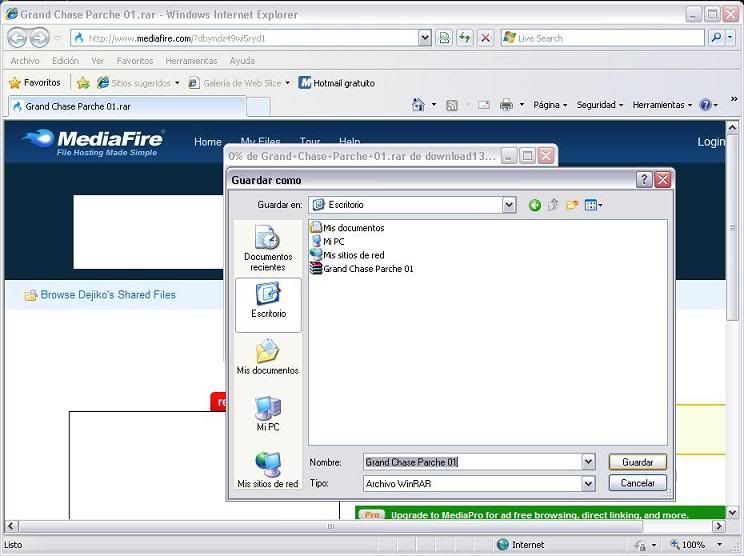Open Mi PC from the places bar
744x556 pixels.
(267, 413)
